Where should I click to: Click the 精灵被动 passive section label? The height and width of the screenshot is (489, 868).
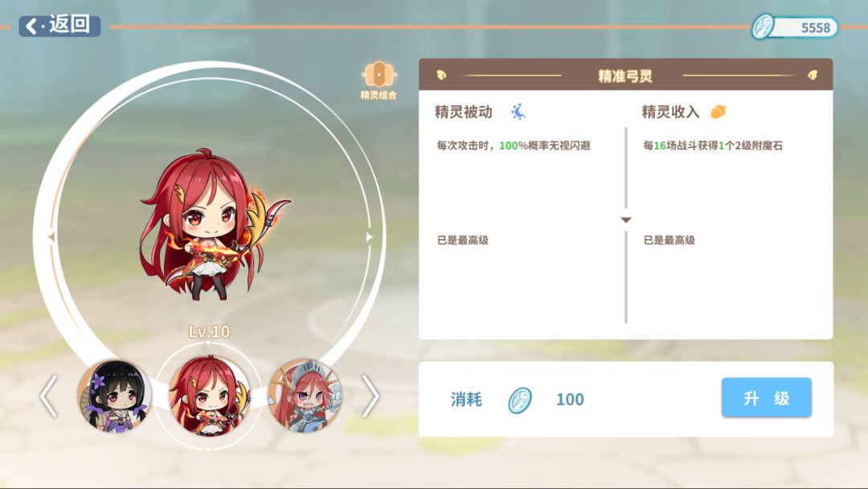pyautogui.click(x=464, y=112)
